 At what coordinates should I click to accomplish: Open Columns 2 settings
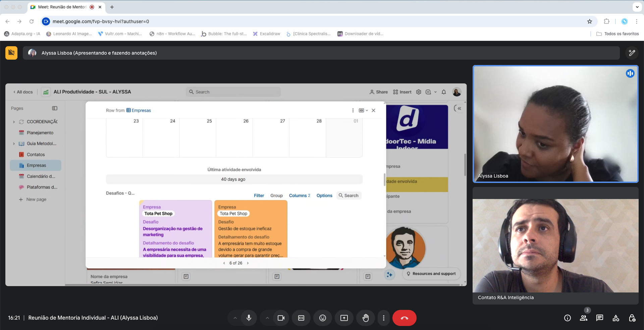click(300, 196)
